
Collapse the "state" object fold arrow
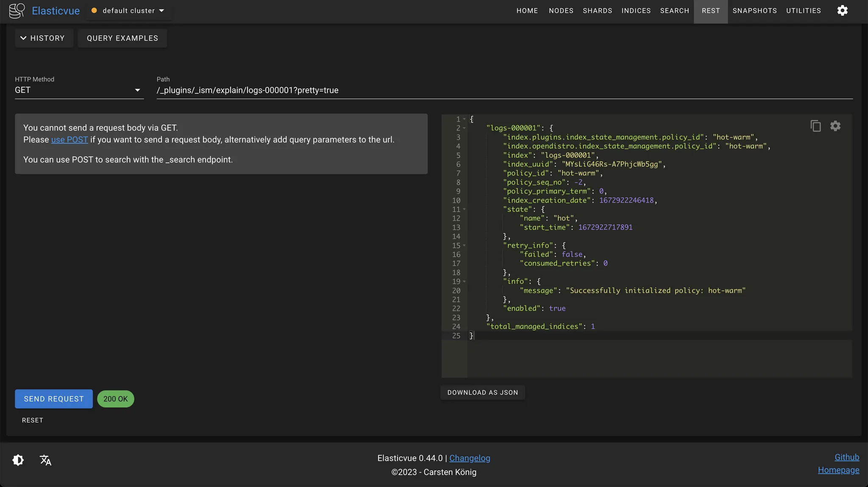coord(465,209)
